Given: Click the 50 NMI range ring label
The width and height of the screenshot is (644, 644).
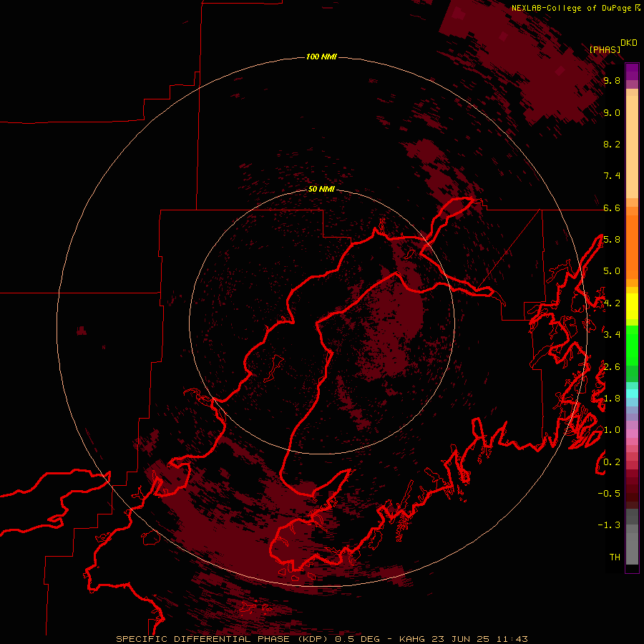Looking at the screenshot, I should click(321, 189).
